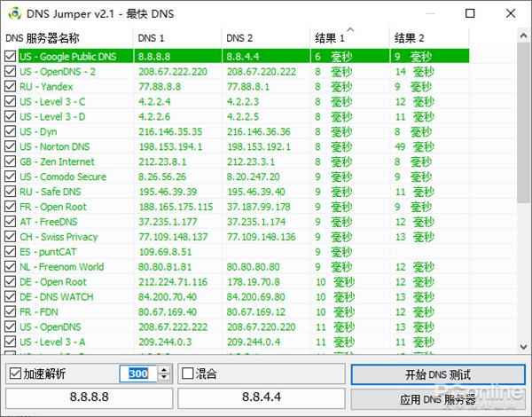Disable the 加速解析 checkbox
Screen dimensions: 532x417
pyautogui.click(x=15, y=374)
